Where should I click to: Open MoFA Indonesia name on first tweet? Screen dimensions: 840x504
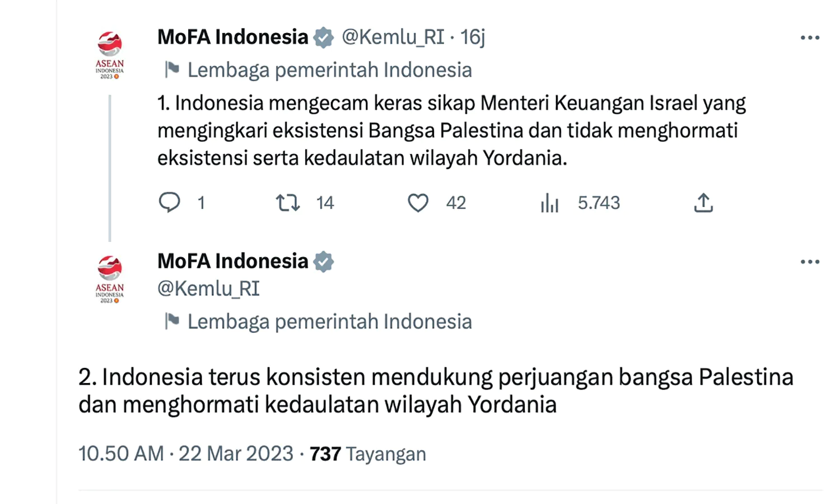[x=233, y=37]
